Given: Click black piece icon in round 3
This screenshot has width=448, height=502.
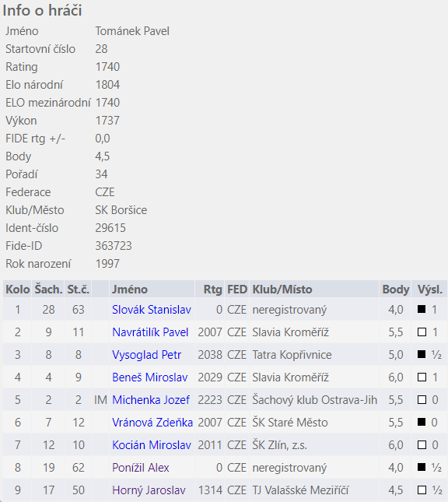Looking at the screenshot, I should click(x=422, y=354).
